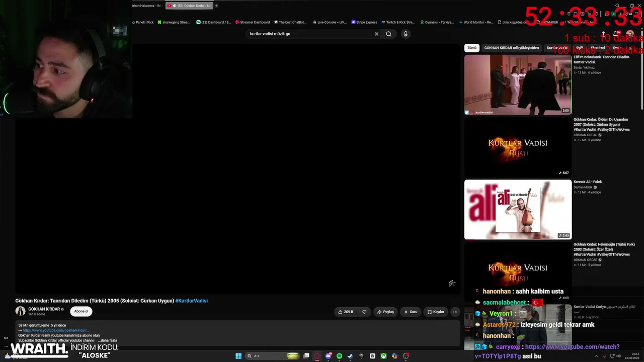Open the Copilot icon in the taskbar
The height and width of the screenshot is (362, 644).
pyautogui.click(x=394, y=356)
